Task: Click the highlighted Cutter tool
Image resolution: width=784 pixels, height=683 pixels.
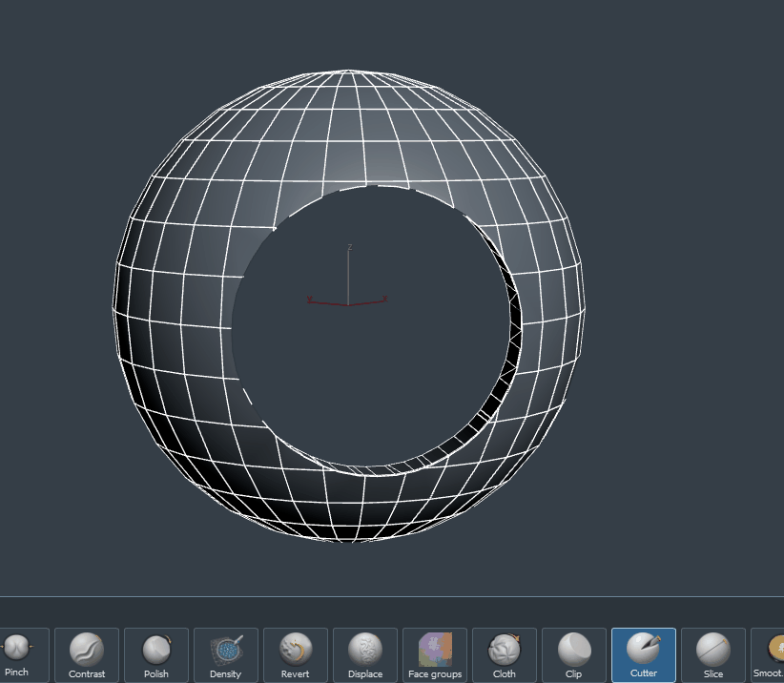Action: tap(644, 655)
